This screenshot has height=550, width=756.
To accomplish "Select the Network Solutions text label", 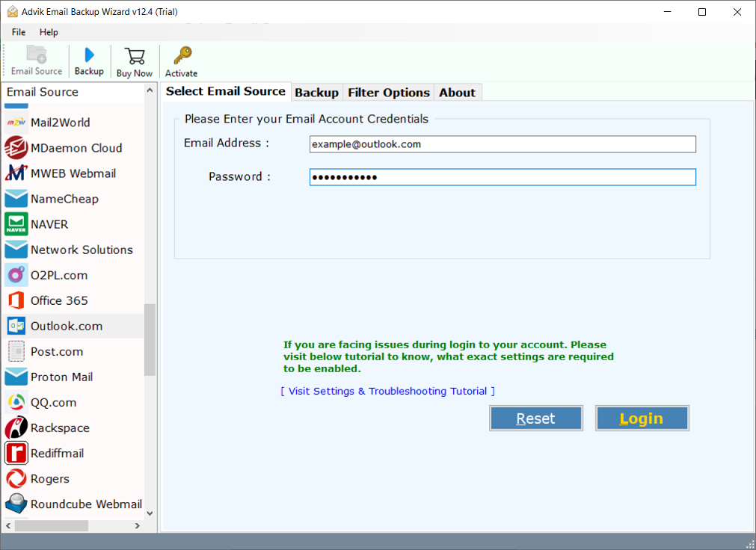I will click(82, 250).
